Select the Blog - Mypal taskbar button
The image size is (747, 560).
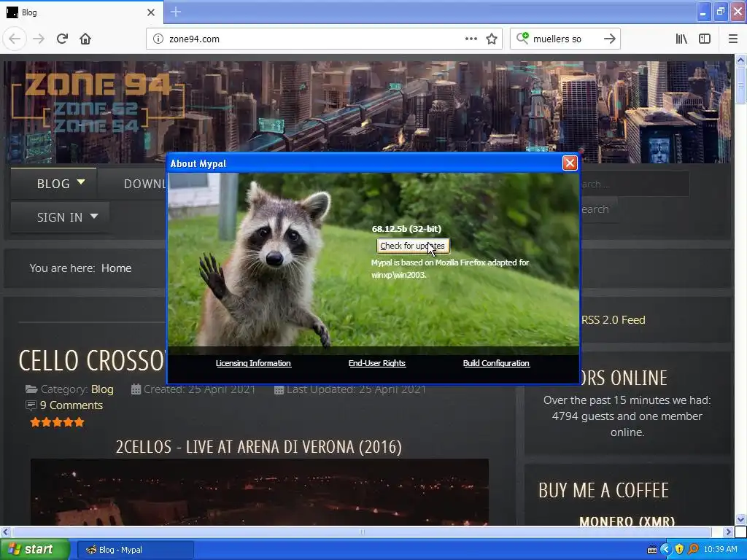135,550
